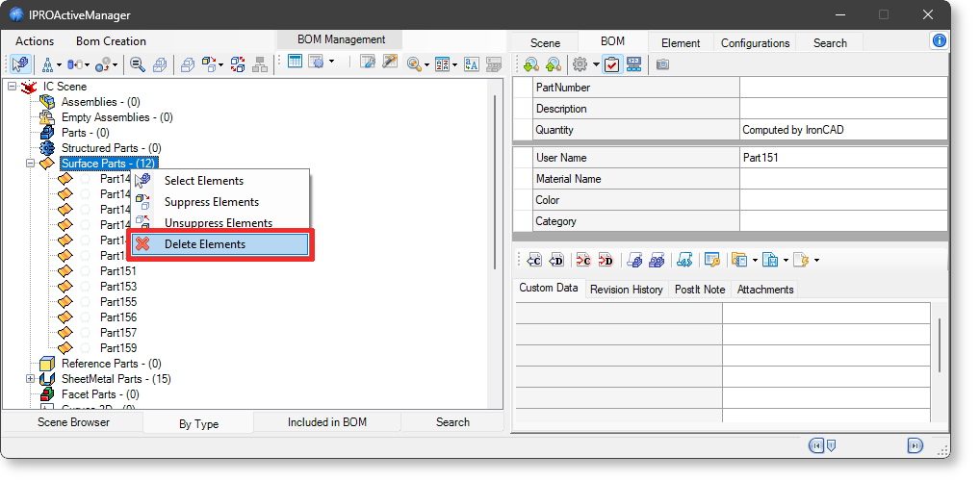The image size is (980, 481).
Task: Open the Actions menu
Action: pyautogui.click(x=35, y=41)
